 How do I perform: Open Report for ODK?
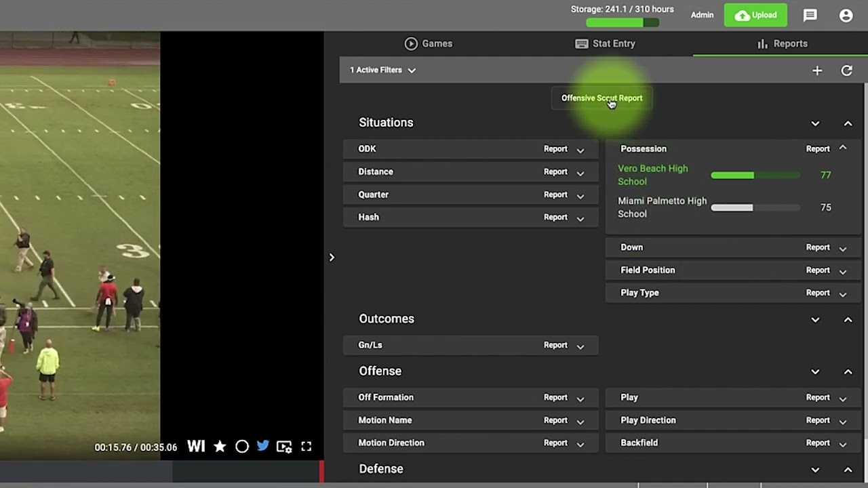(x=555, y=149)
